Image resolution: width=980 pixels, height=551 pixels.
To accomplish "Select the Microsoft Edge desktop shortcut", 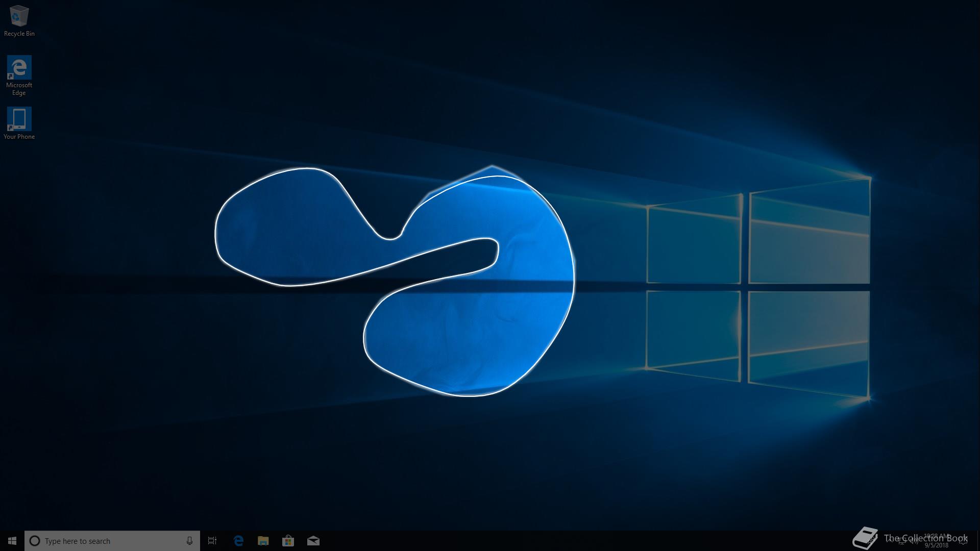I will (19, 76).
